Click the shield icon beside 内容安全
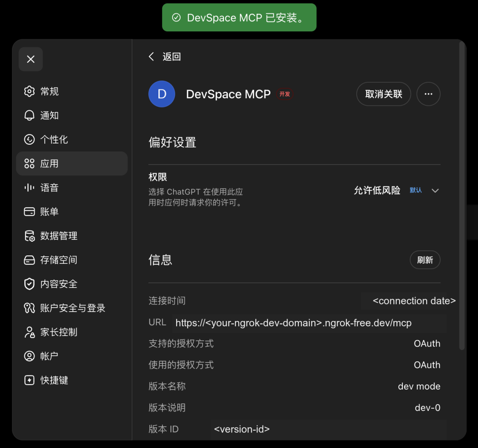The height and width of the screenshot is (448, 478). pos(29,284)
